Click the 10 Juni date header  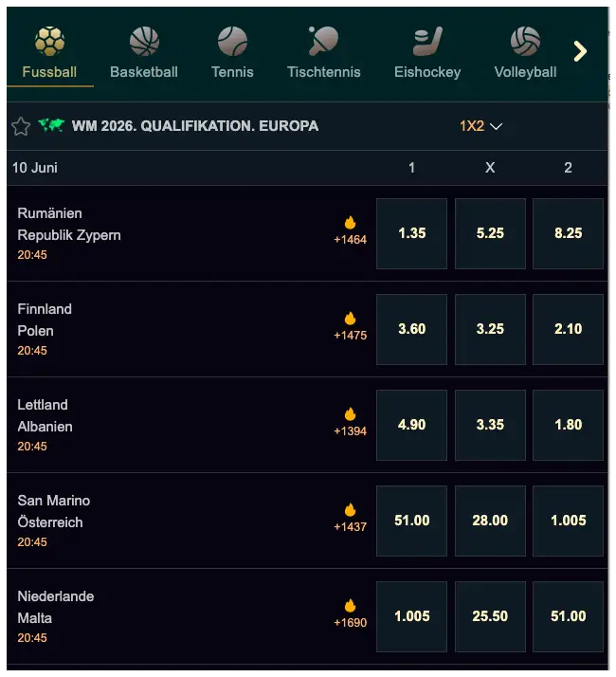[x=34, y=168]
